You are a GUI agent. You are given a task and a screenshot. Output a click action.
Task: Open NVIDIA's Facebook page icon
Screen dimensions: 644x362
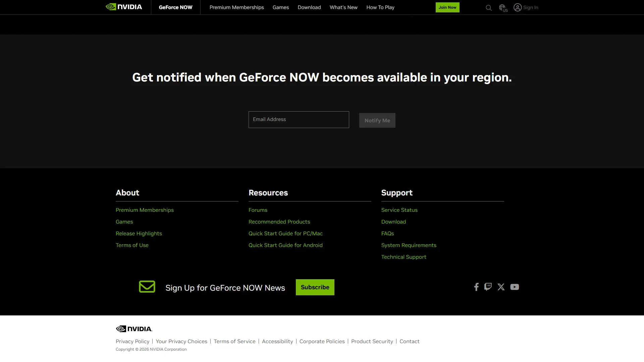(x=476, y=287)
